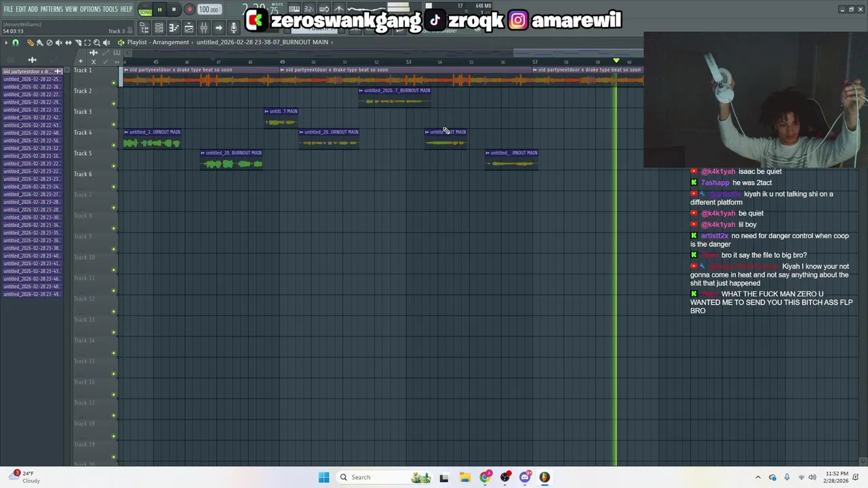Open the Channel rack view button
Image resolution: width=868 pixels, height=488 pixels.
click(x=159, y=28)
